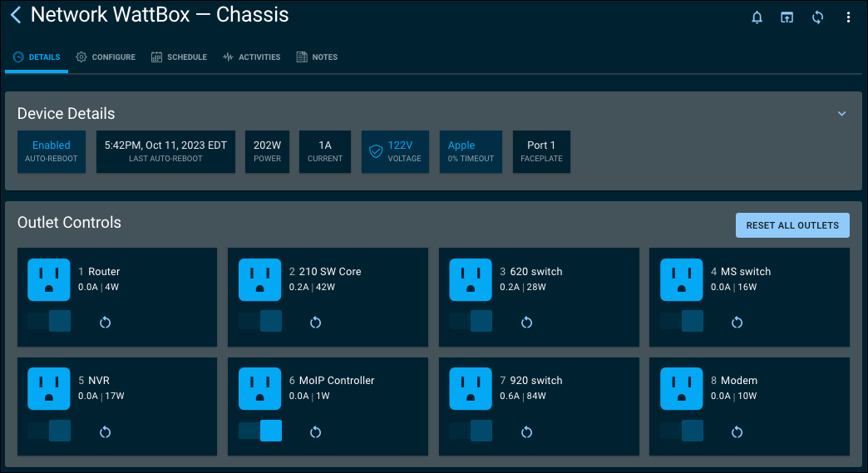Collapse the Device Details panel chevron
Screen dimensions: 868x473
pos(841,113)
